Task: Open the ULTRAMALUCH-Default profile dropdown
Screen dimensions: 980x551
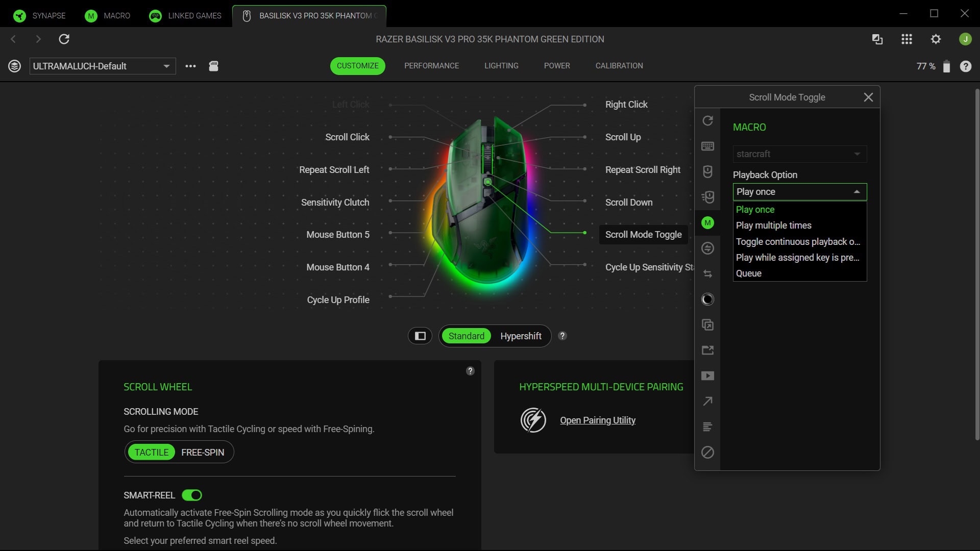Action: coord(102,66)
